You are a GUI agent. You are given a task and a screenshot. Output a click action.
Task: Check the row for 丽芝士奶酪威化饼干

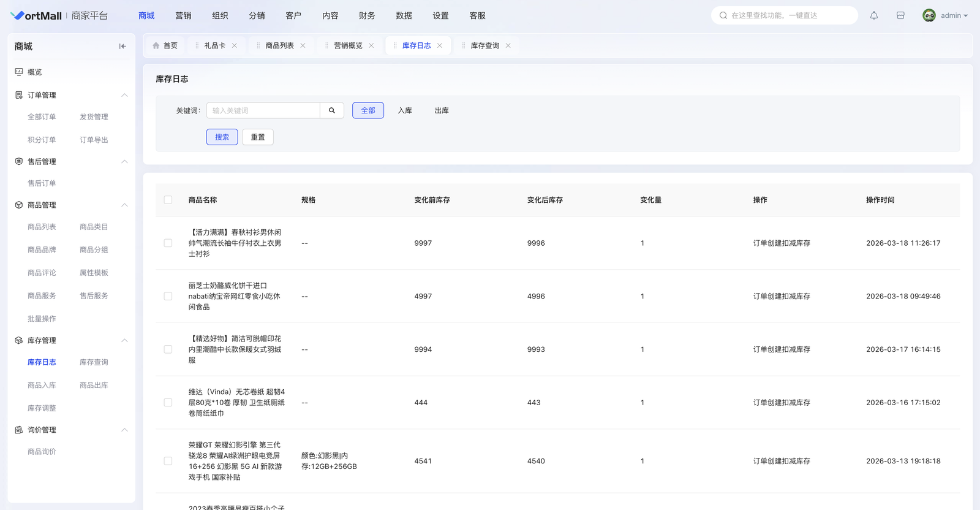168,296
